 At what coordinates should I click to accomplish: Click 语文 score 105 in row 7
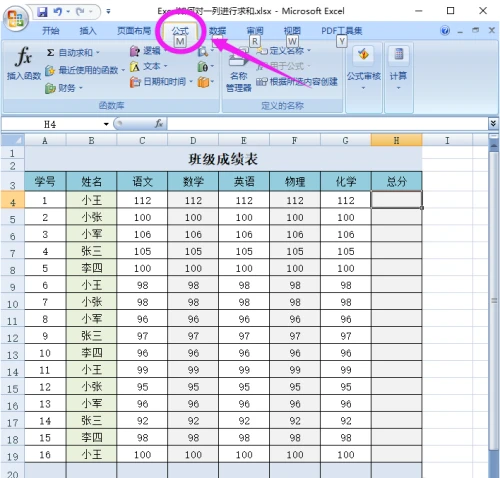142,251
